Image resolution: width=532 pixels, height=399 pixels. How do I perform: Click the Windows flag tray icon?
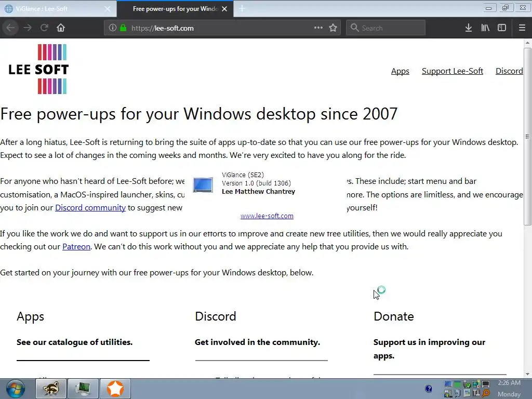(448, 394)
